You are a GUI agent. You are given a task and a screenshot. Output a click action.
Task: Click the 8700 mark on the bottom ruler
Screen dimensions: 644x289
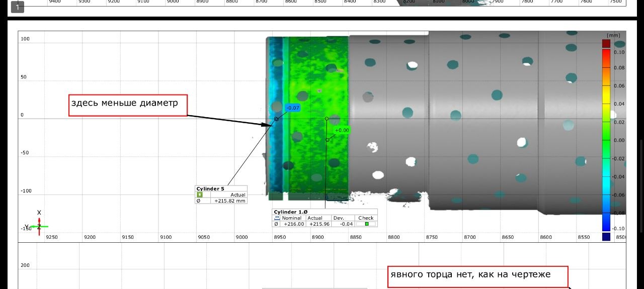tap(469, 237)
